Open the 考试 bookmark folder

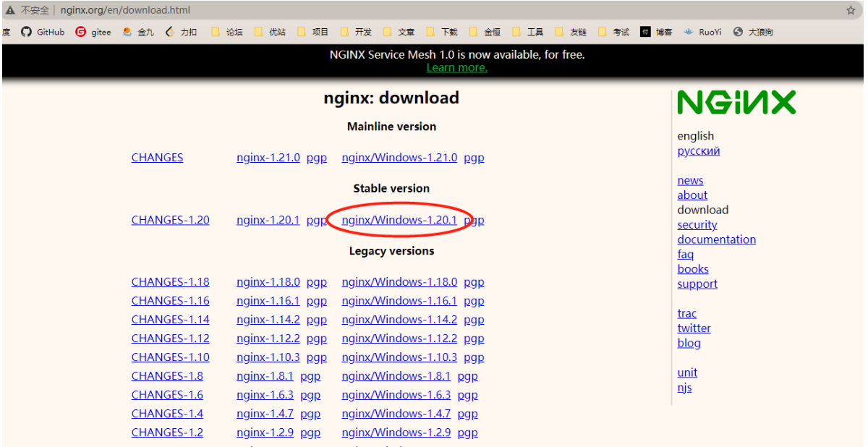pyautogui.click(x=613, y=32)
